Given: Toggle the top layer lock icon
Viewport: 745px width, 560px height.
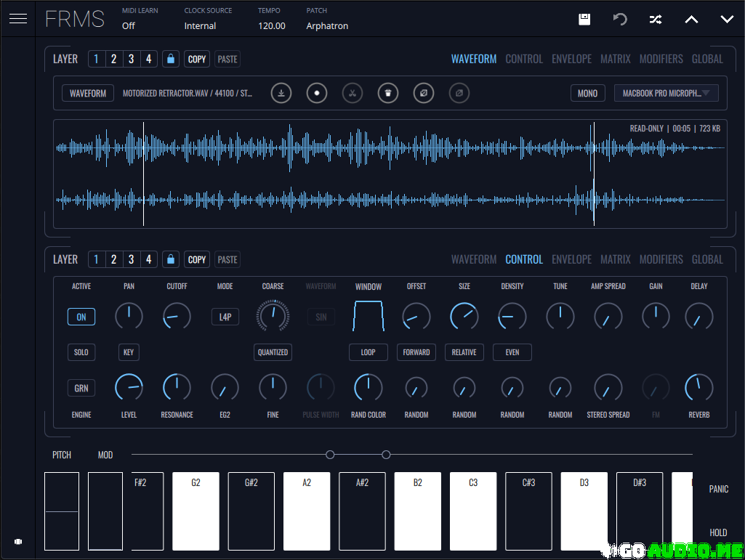Looking at the screenshot, I should coord(171,59).
